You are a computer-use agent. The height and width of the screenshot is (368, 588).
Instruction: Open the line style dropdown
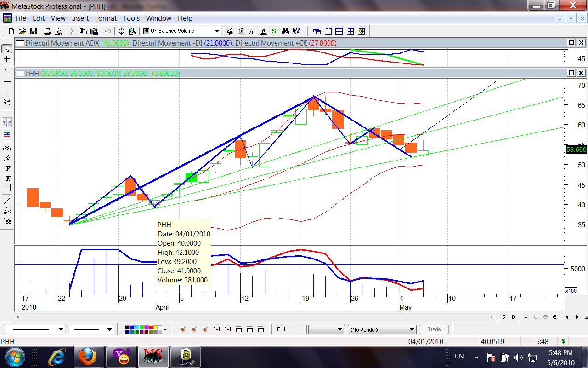(61, 329)
